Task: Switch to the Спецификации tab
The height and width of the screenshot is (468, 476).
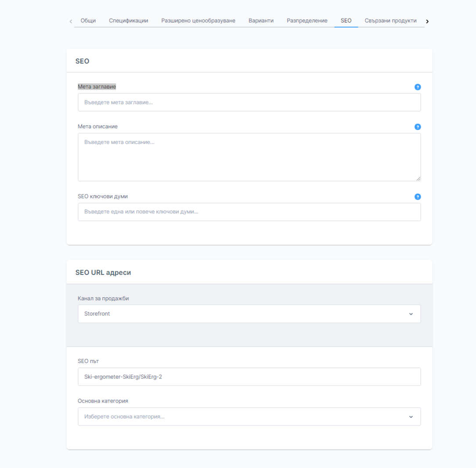Action: [x=128, y=21]
